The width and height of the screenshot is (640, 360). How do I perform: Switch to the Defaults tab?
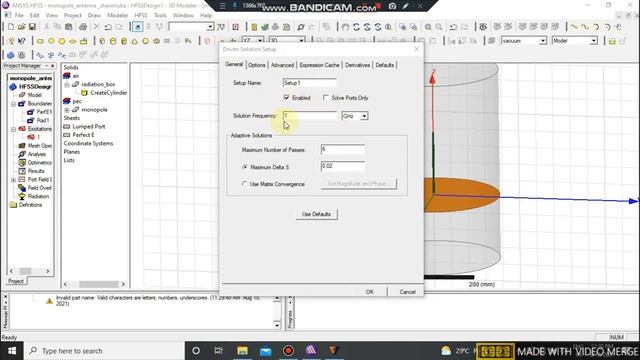[x=385, y=65]
